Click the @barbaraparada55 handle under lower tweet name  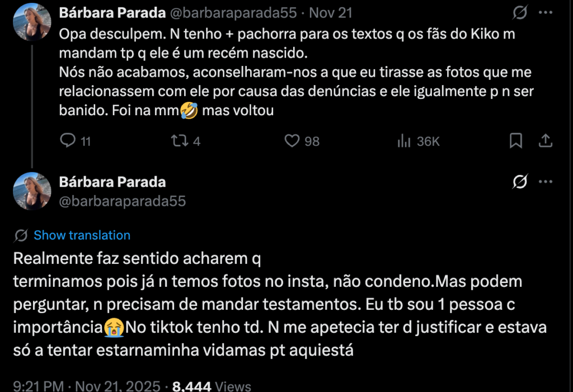click(x=122, y=201)
